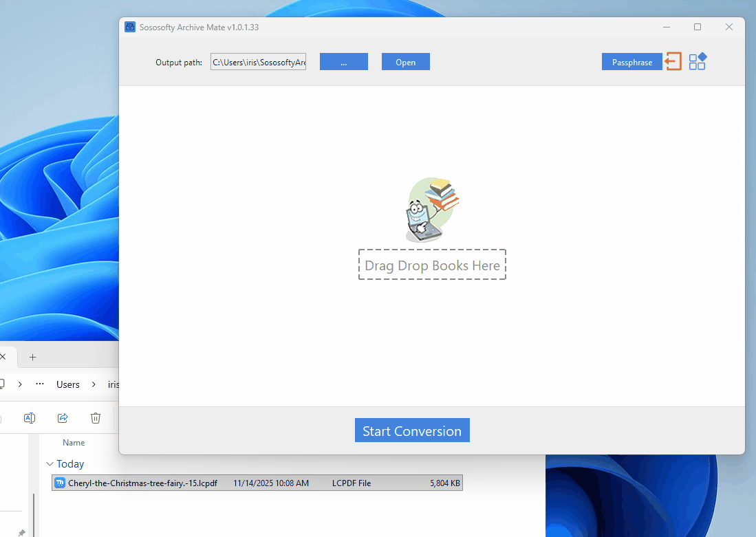The width and height of the screenshot is (756, 537).
Task: Select the Rename icon in File Explorer
Action: tap(30, 417)
